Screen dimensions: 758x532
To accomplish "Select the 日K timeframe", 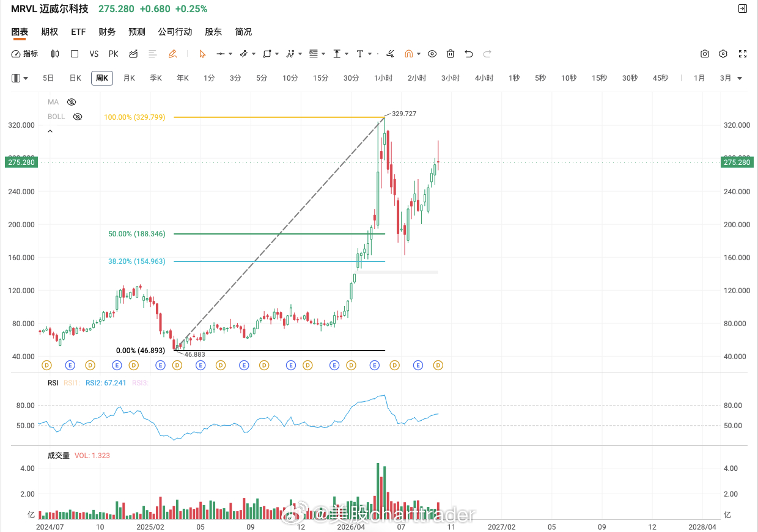I will point(75,78).
